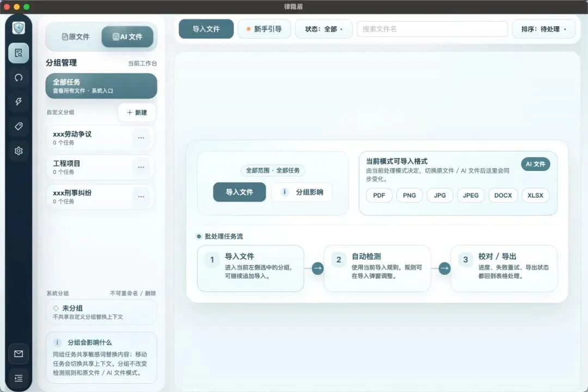Click the JPEG format chip
588x392 pixels.
point(470,195)
